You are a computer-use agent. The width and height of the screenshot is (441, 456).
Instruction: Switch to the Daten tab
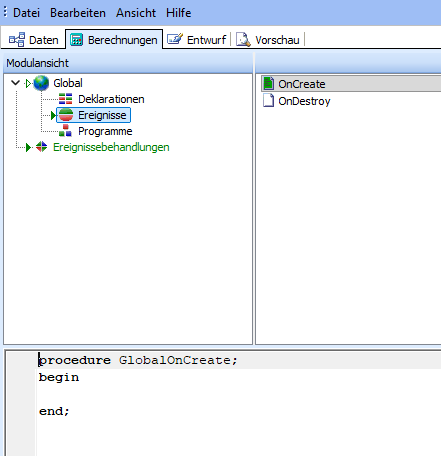click(x=33, y=40)
